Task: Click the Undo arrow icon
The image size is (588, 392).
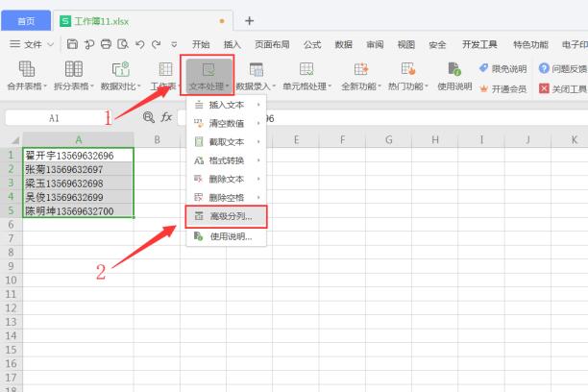Action: [x=140, y=44]
